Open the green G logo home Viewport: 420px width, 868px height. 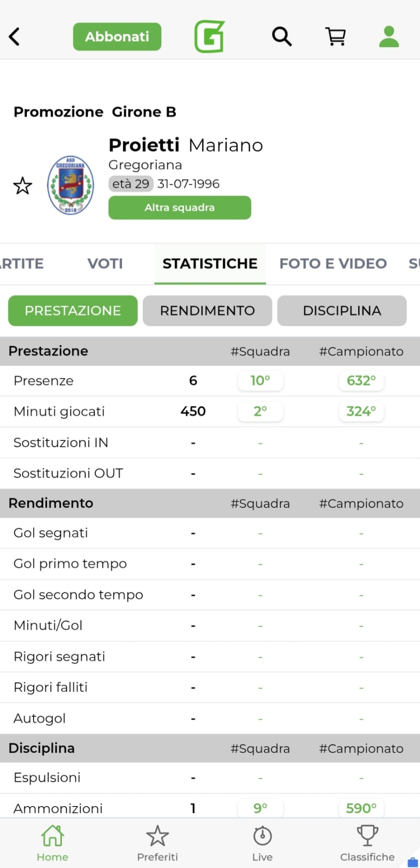click(x=209, y=37)
